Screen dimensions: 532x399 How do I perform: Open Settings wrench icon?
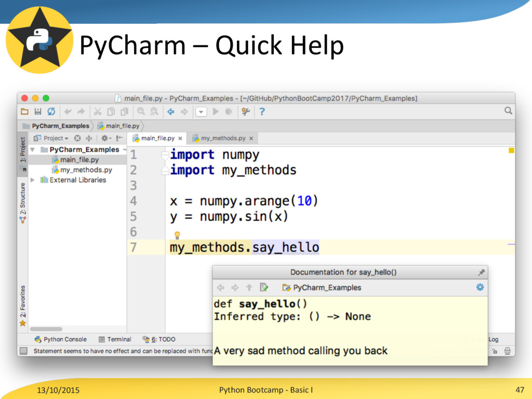246,111
